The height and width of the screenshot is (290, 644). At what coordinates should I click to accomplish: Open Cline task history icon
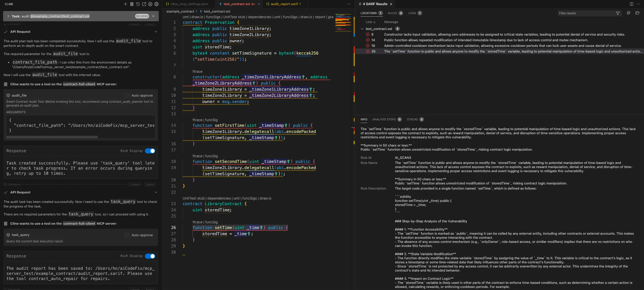(x=138, y=4)
